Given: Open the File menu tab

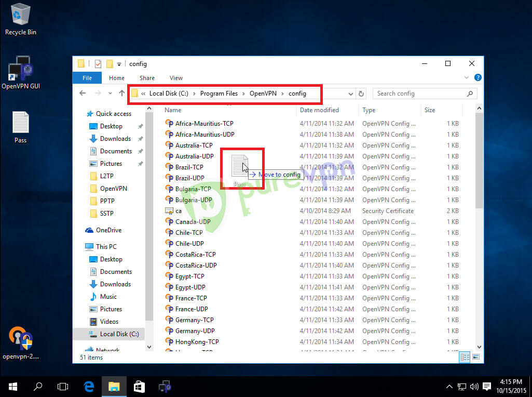Looking at the screenshot, I should pyautogui.click(x=87, y=78).
